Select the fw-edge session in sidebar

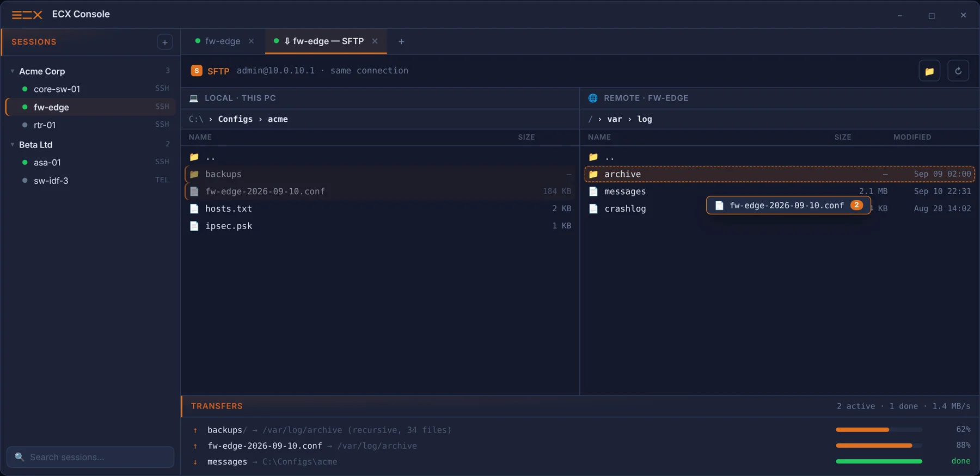click(x=90, y=107)
